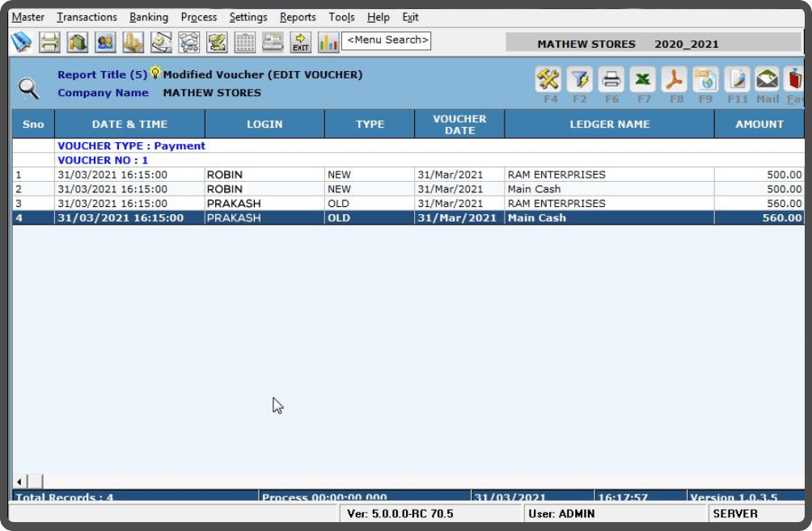Edit the report using the F11 pen icon
The image size is (812, 531).
pyautogui.click(x=738, y=79)
